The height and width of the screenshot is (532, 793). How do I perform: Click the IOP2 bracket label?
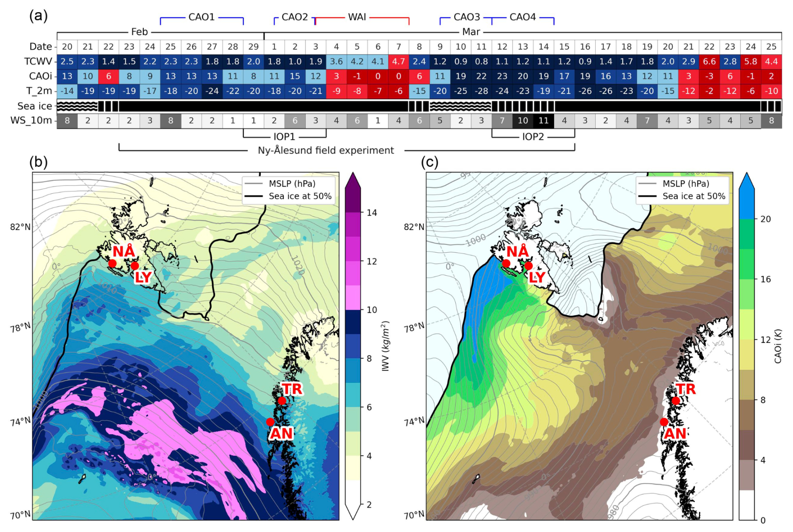(x=533, y=137)
